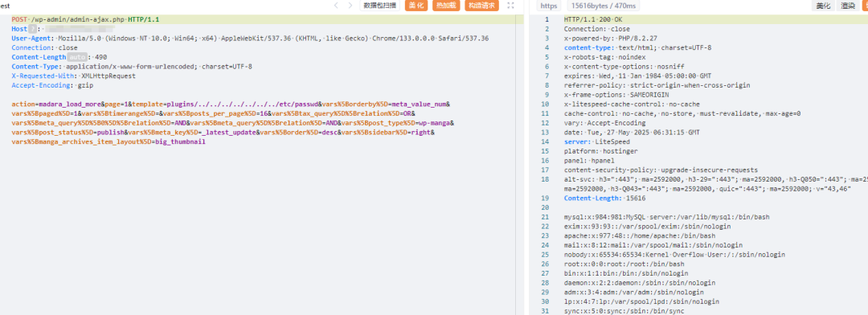Go to the previous request arrow

[x=336, y=6]
